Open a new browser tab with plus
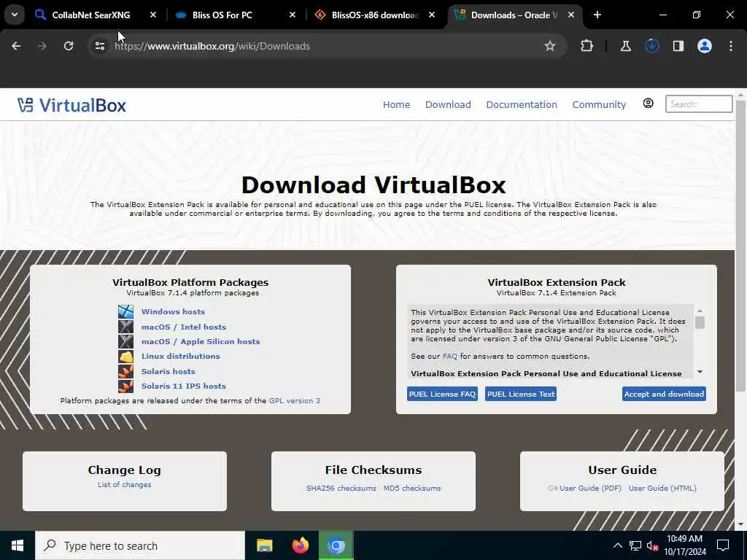Viewport: 747px width, 560px height. (x=597, y=15)
